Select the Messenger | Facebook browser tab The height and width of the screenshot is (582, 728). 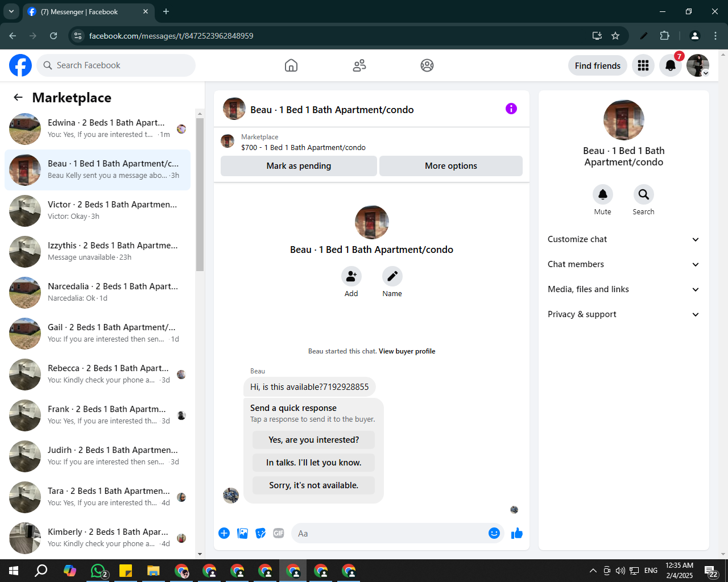(x=88, y=11)
